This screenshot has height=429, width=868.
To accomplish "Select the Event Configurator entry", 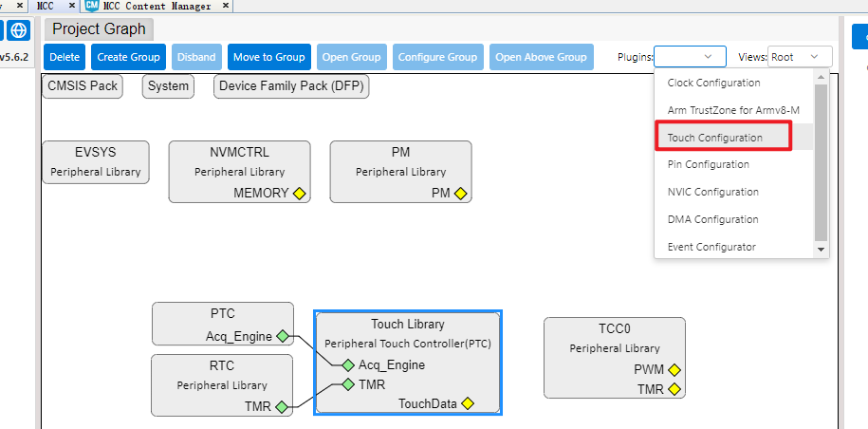I will click(711, 247).
